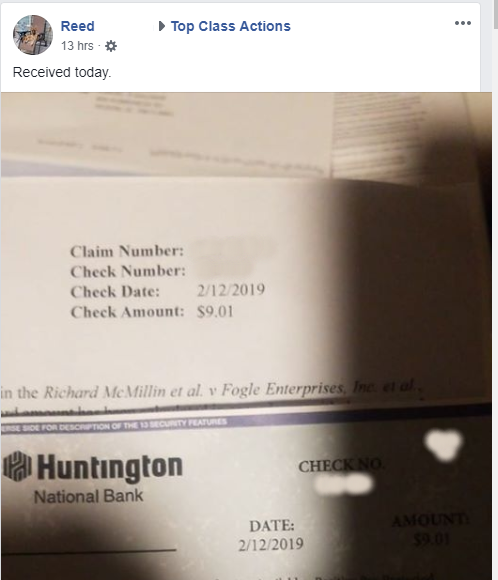Click the Check Amount $9.01 line in photo
The image size is (498, 580).
[152, 312]
